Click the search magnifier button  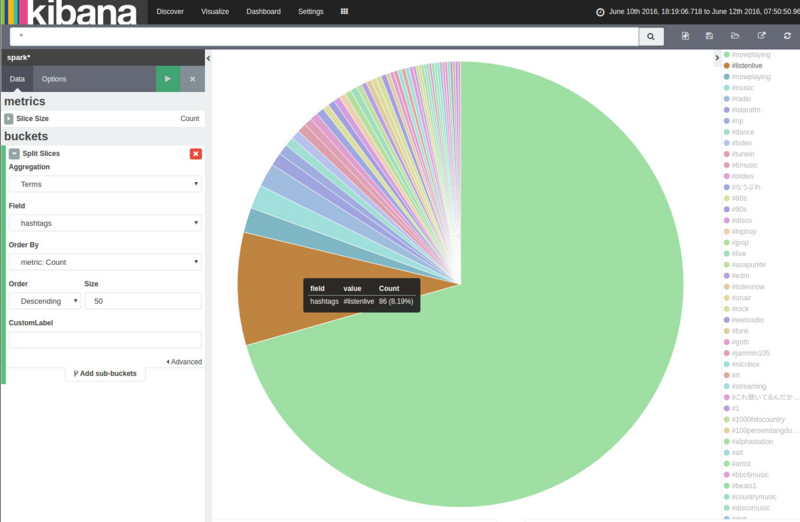pos(651,36)
